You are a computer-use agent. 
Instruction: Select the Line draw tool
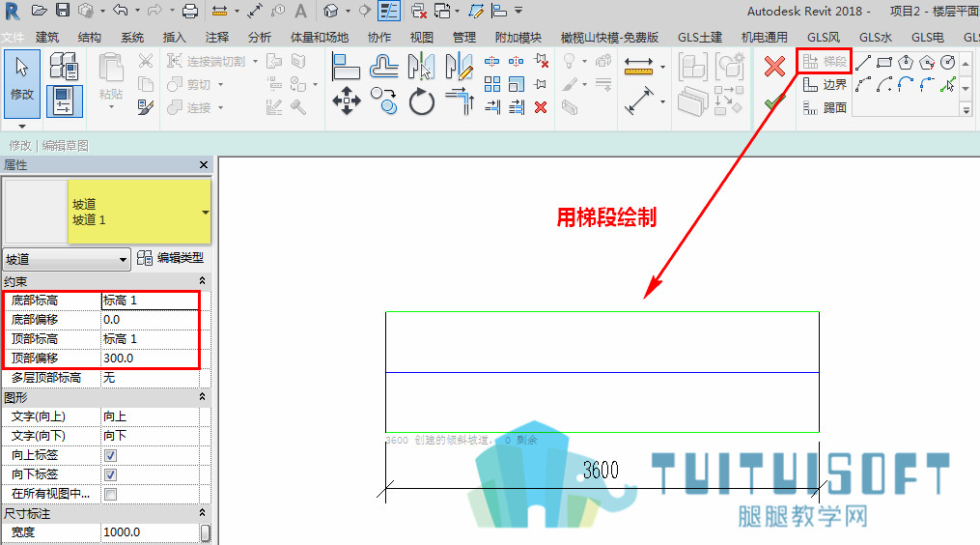(x=863, y=62)
